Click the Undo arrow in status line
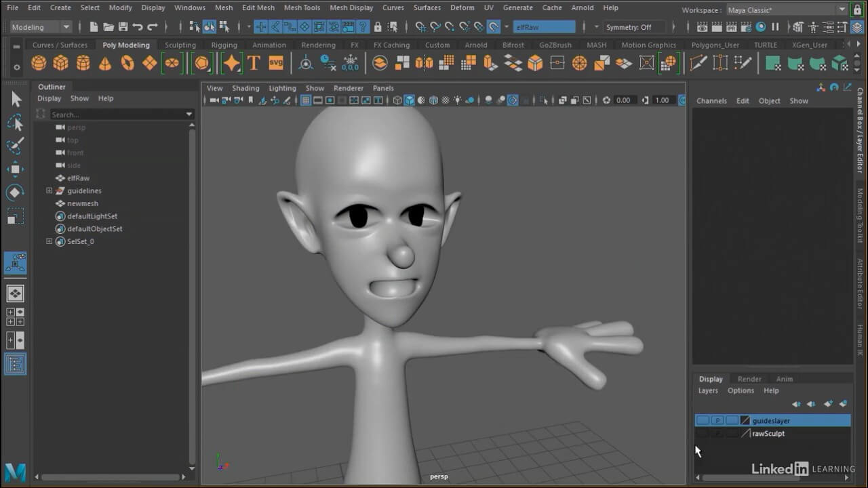This screenshot has width=868, height=488. point(138,27)
